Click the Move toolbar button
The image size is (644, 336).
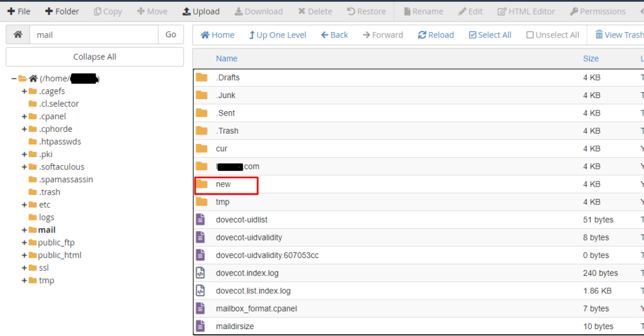pos(152,11)
